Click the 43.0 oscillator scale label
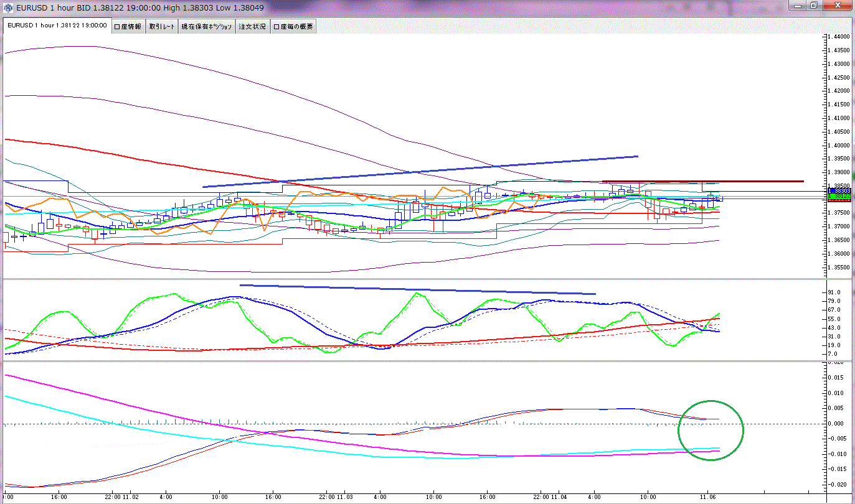Image resolution: width=855 pixels, height=504 pixels. 835,328
